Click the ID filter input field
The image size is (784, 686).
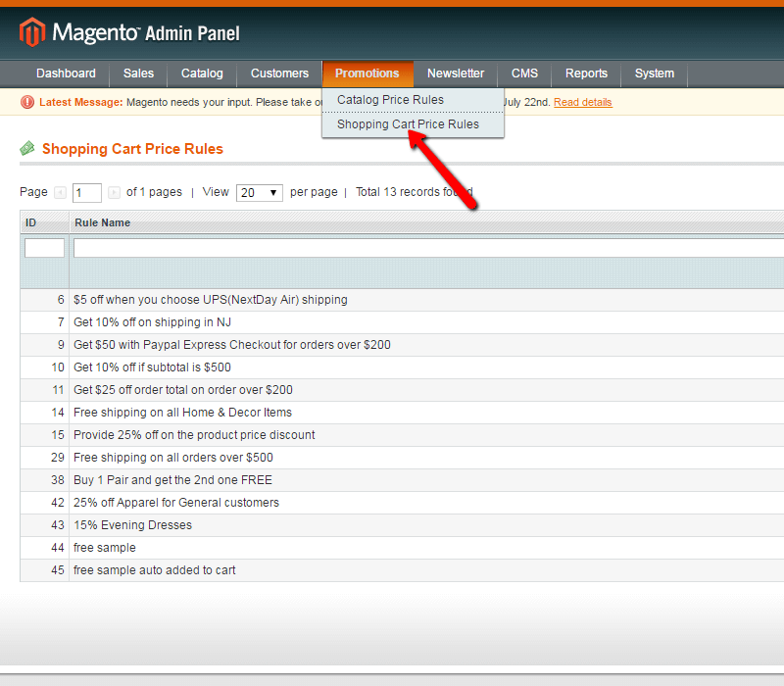pos(44,249)
